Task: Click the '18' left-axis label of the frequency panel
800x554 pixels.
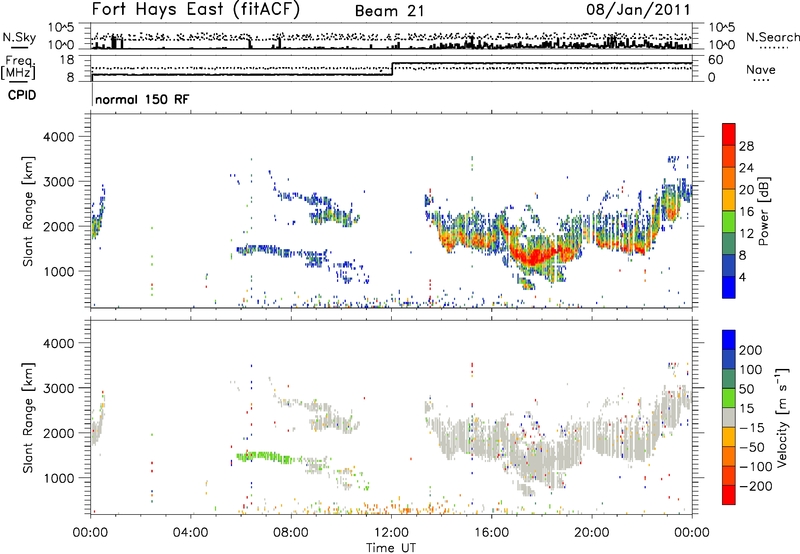Action: tap(67, 60)
